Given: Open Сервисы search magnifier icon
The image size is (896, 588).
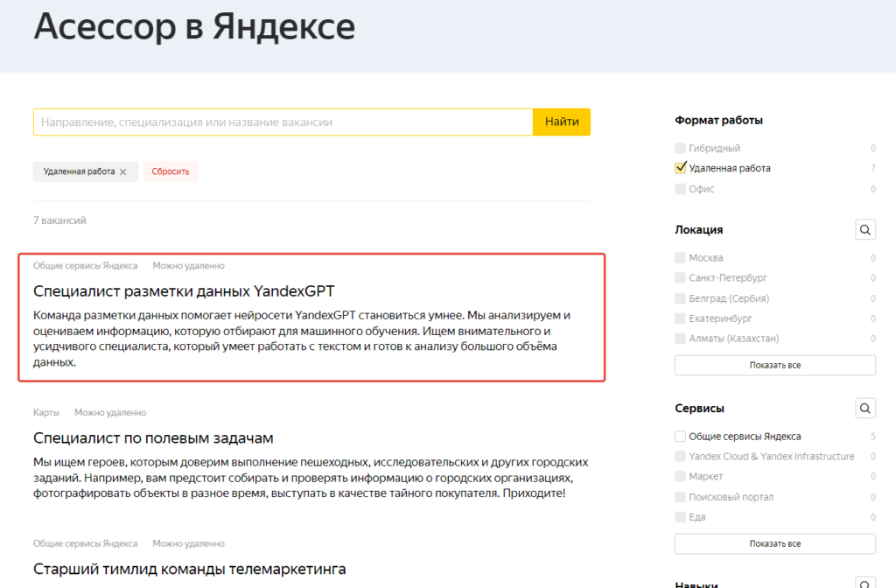Looking at the screenshot, I should tap(865, 408).
